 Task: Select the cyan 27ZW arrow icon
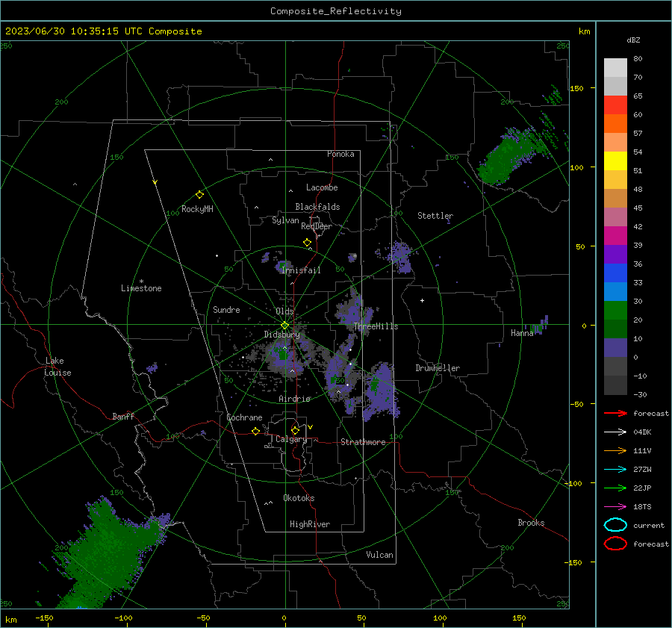pos(615,470)
